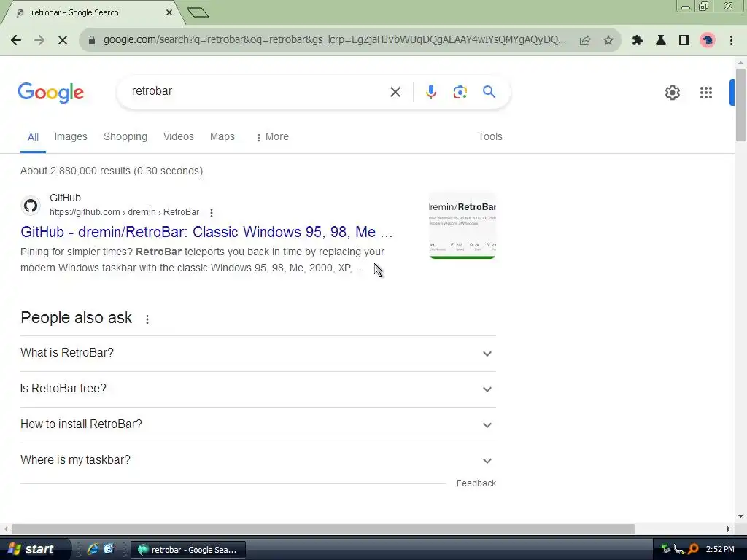This screenshot has width=747, height=560.
Task: Go back using the browser back arrow
Action: tap(16, 40)
